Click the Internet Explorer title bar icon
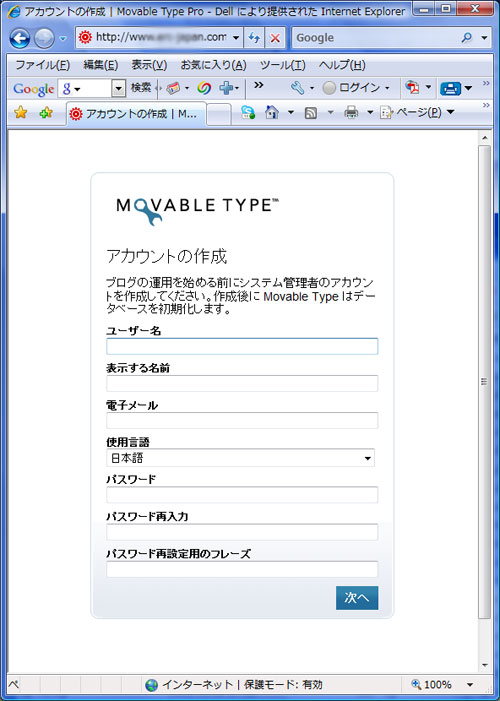 pyautogui.click(x=13, y=11)
